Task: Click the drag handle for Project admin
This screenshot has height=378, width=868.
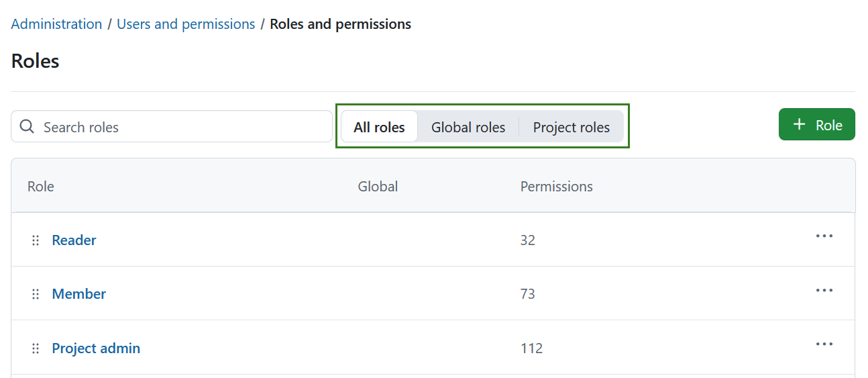Action: pyautogui.click(x=36, y=348)
